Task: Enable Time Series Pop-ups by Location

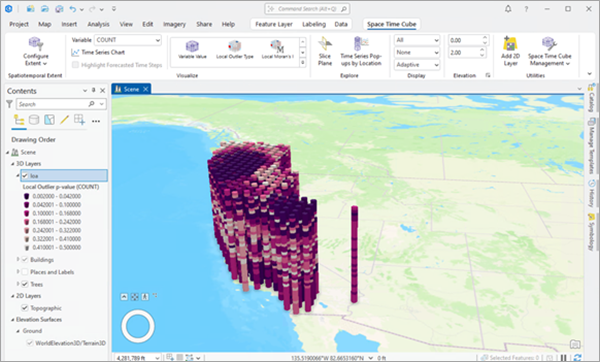Action: pyautogui.click(x=361, y=51)
